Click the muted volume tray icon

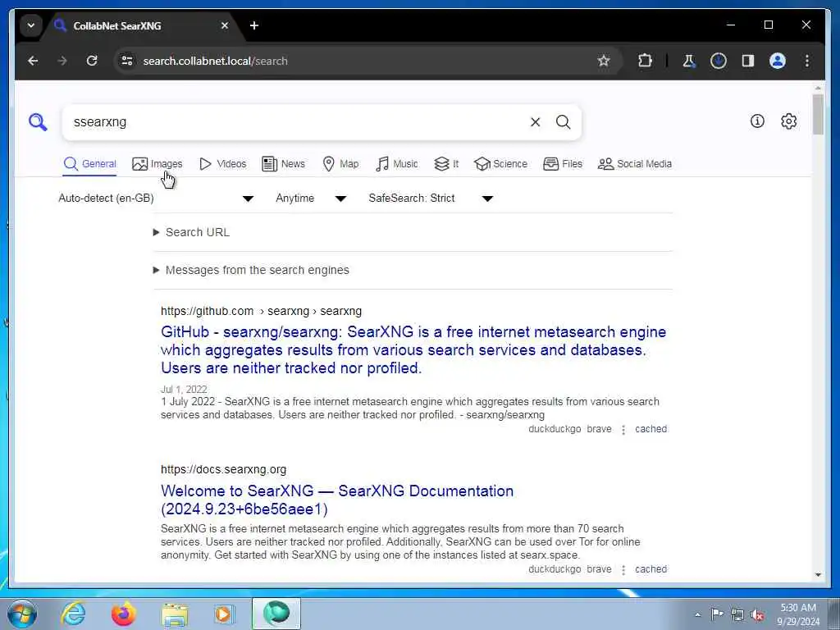[757, 614]
